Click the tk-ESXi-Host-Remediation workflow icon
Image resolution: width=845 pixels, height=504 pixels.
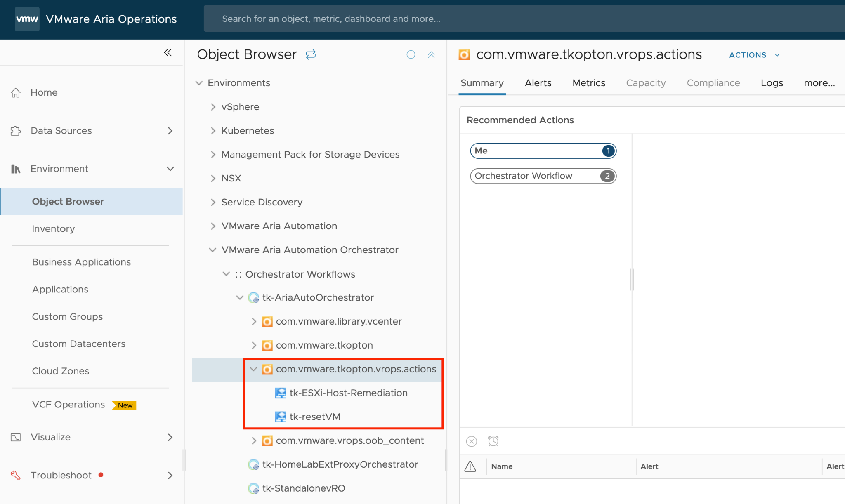point(281,393)
